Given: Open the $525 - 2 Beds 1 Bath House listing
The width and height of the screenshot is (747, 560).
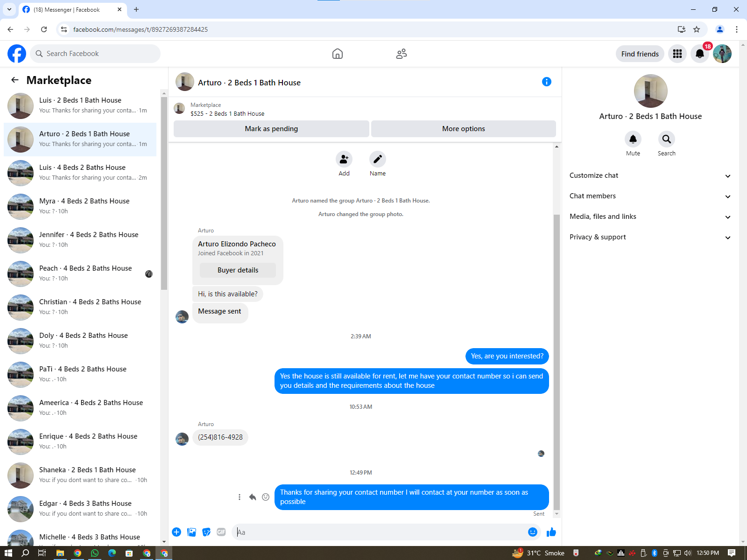Looking at the screenshot, I should coord(227,113).
